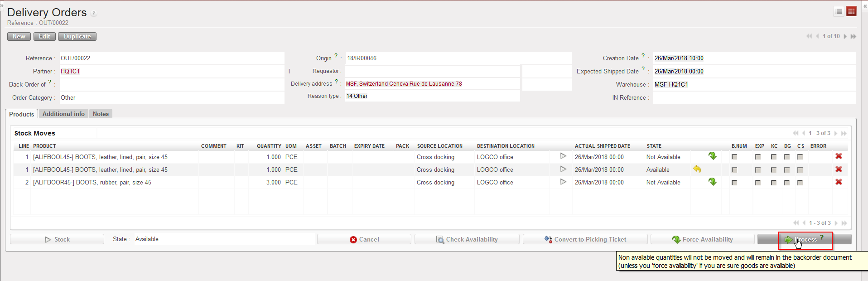This screenshot has height=281, width=868.
Task: Expand the Available boots line triangle arrow
Action: pos(563,169)
